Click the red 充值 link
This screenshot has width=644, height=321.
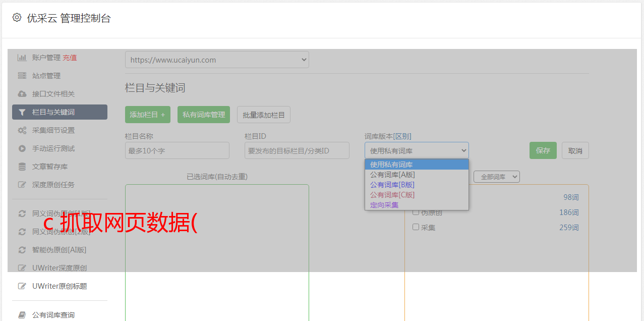pos(70,58)
